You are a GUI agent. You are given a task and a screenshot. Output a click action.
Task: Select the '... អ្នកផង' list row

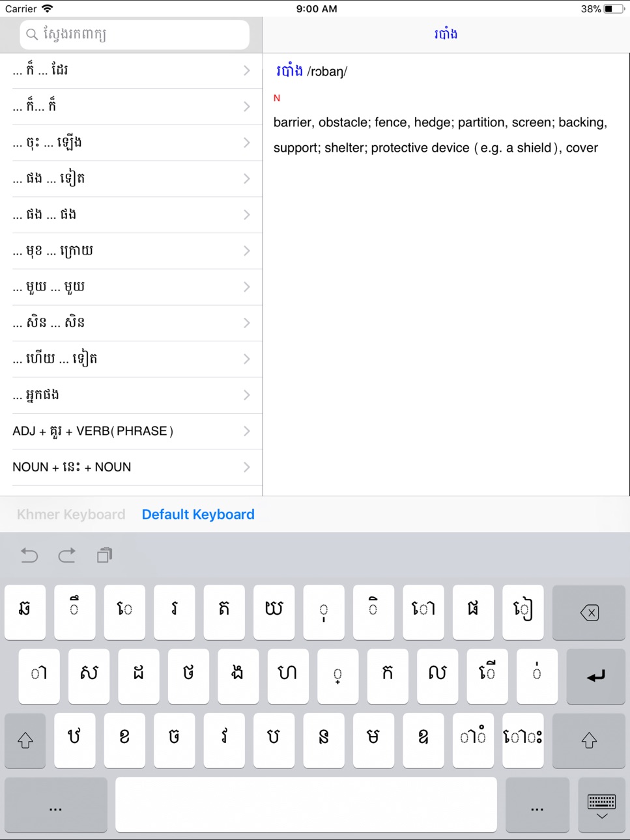tap(132, 395)
